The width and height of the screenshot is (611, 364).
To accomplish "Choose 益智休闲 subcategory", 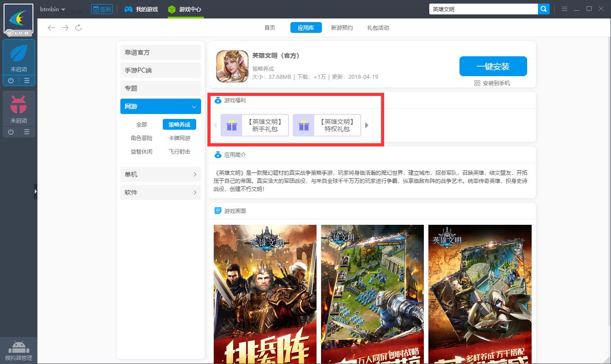I will pyautogui.click(x=142, y=152).
